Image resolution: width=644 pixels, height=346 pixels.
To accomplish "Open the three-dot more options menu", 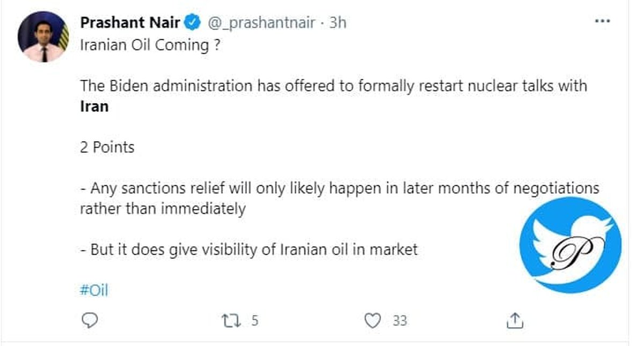I will point(603,22).
